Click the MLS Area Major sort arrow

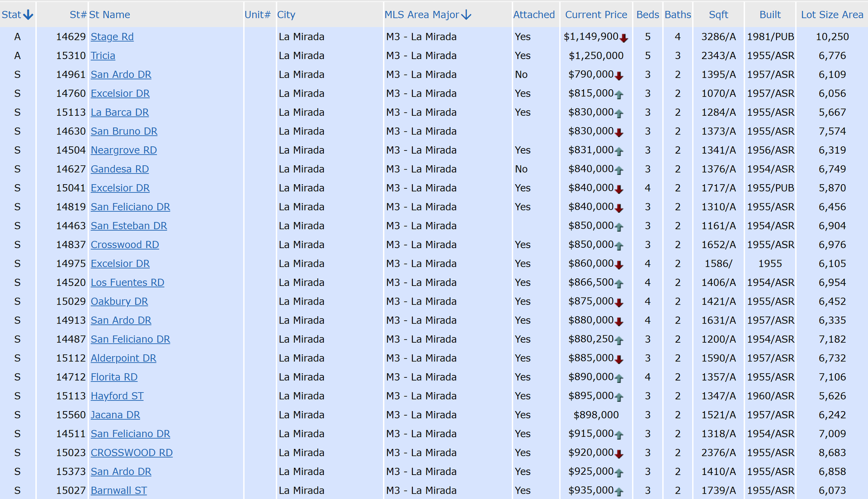coord(466,15)
